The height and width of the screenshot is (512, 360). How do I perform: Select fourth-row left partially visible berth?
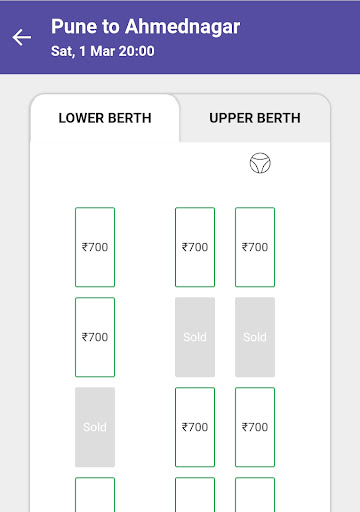[95, 495]
